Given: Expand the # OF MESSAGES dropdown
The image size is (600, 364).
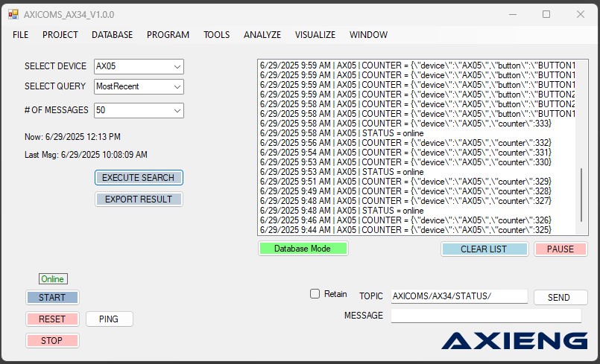Looking at the screenshot, I should (x=177, y=110).
